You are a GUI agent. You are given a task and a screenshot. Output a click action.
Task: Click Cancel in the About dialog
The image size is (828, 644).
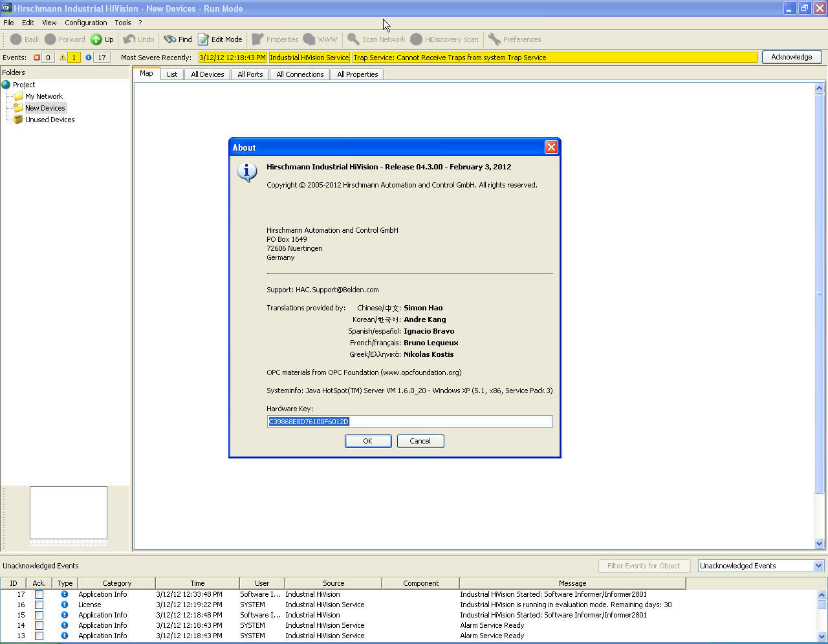[420, 441]
